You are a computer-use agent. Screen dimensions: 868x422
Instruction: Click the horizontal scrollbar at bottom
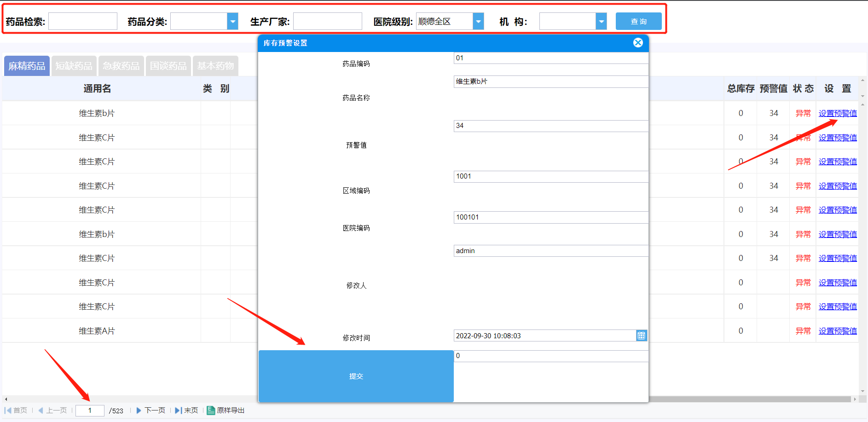pyautogui.click(x=430, y=399)
